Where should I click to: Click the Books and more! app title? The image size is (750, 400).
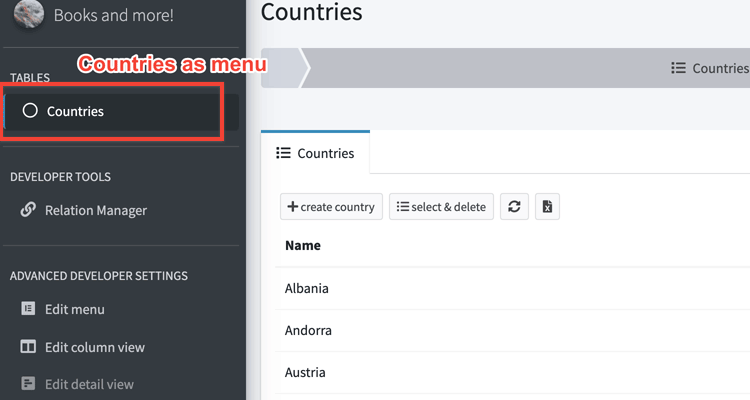[x=113, y=15]
